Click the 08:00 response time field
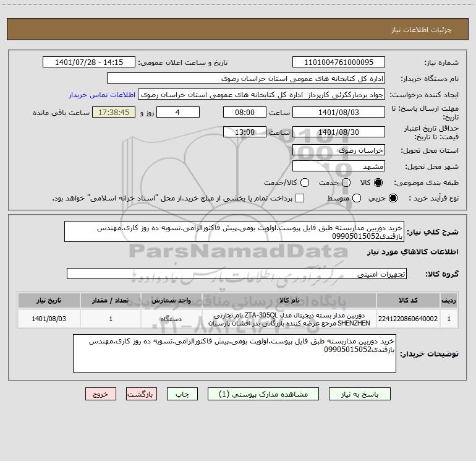The image size is (476, 461). tap(245, 112)
